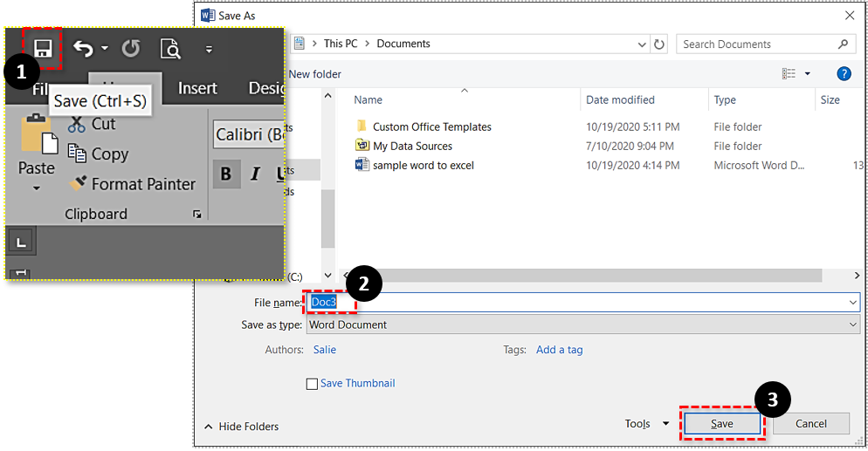
Task: Click the navigation pane scroll up arrow
Action: click(327, 96)
